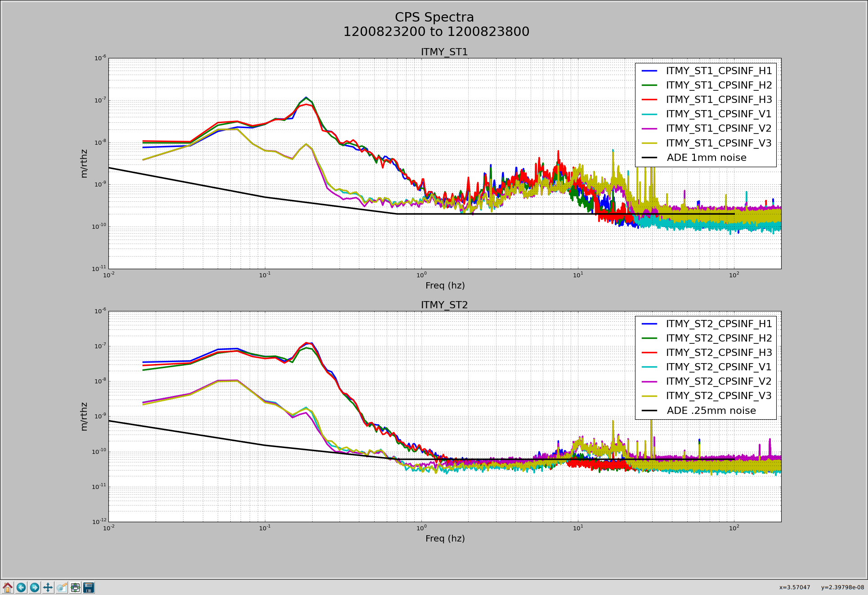This screenshot has width=868, height=595.
Task: Click the Home reset view icon
Action: pyautogui.click(x=8, y=587)
